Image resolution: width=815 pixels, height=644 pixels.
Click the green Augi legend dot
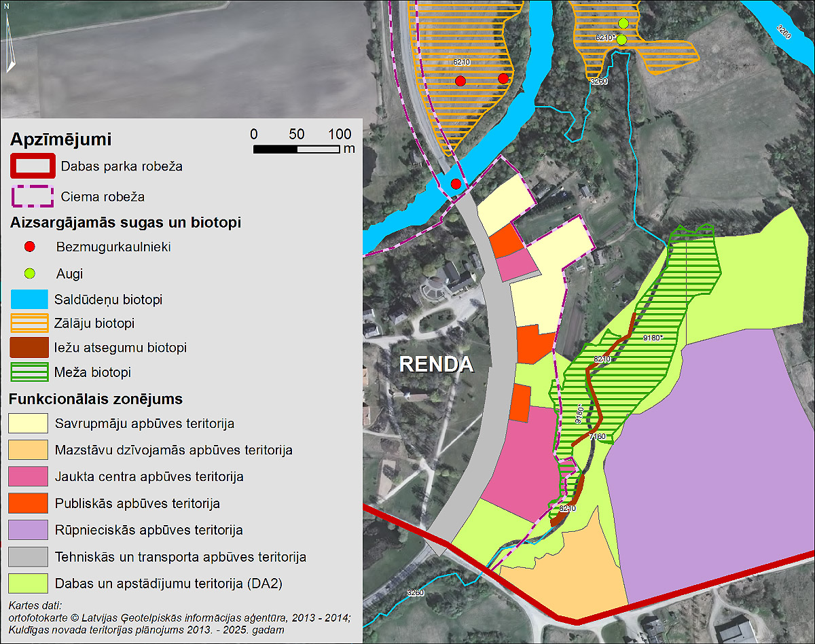pos(29,274)
